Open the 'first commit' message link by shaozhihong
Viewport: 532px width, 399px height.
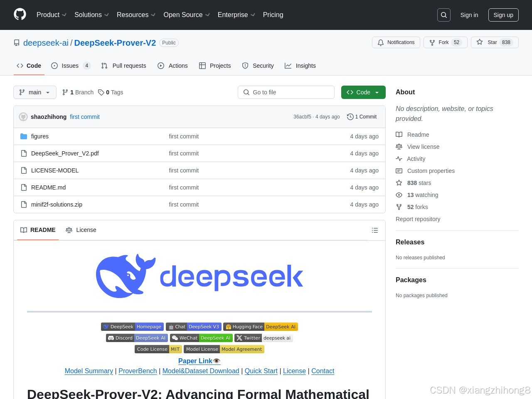pos(85,117)
